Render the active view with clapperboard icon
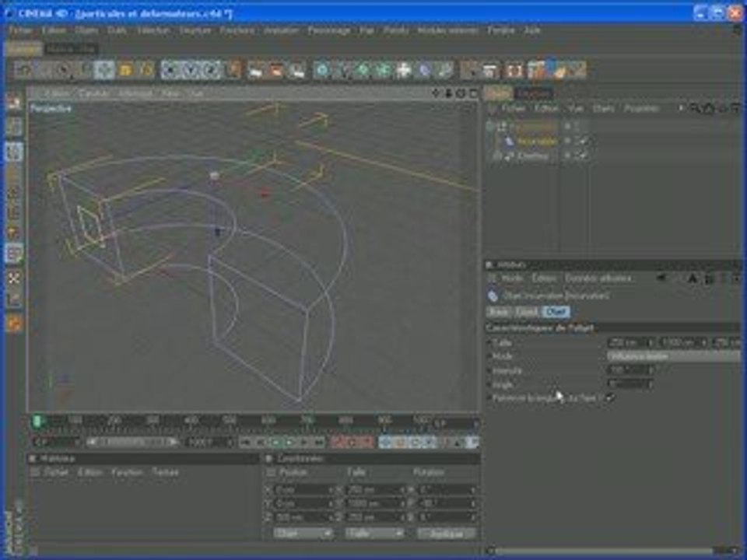 tap(256, 71)
